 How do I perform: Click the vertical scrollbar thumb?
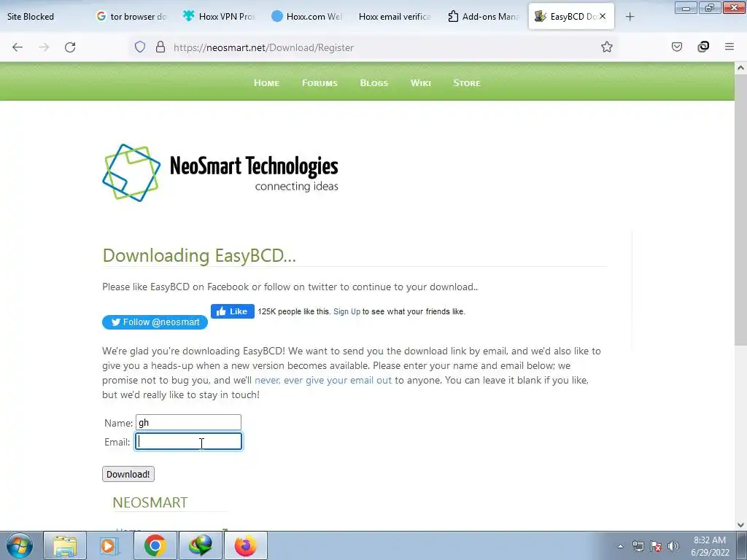pos(741,210)
